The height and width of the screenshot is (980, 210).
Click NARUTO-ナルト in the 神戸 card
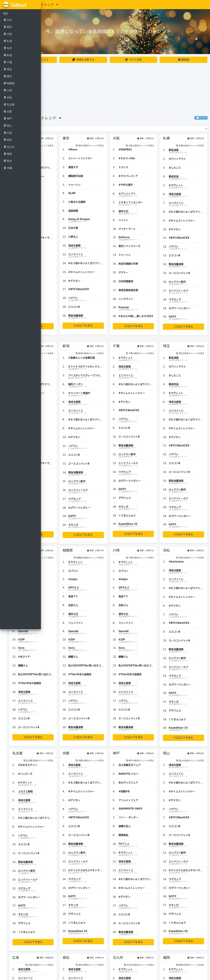[128, 774]
